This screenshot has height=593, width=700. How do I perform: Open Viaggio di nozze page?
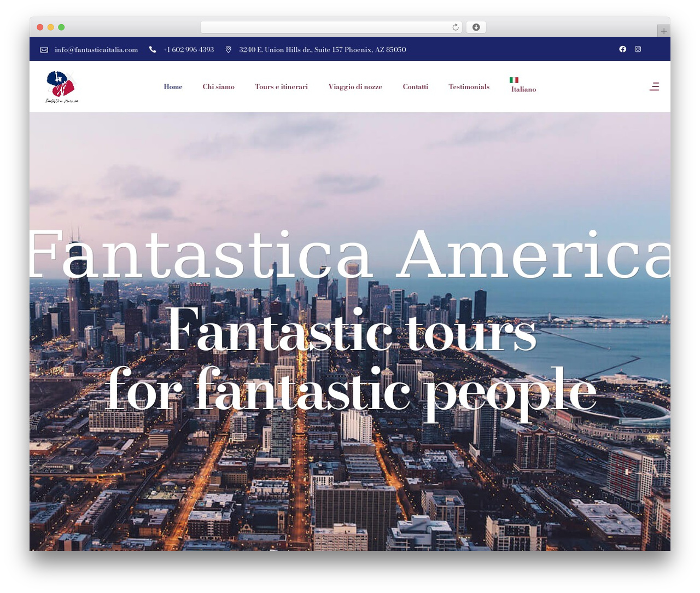pyautogui.click(x=355, y=86)
